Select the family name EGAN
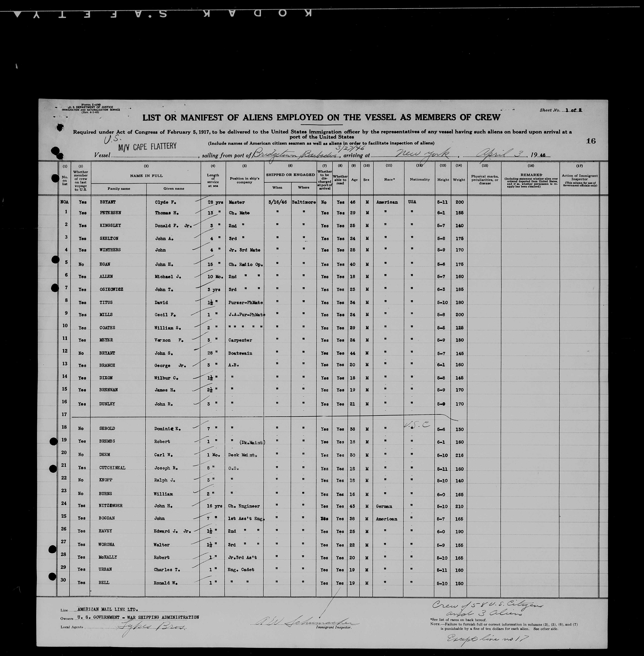The height and width of the screenshot is (656, 644). coord(105,264)
